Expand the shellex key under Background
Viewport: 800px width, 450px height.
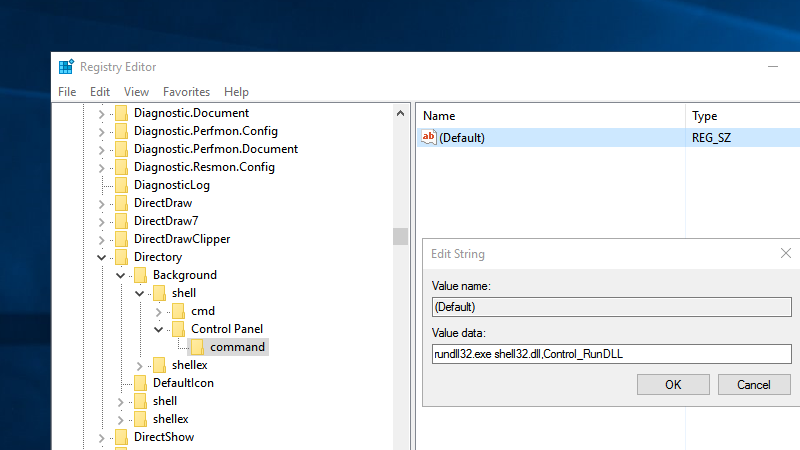(x=139, y=366)
